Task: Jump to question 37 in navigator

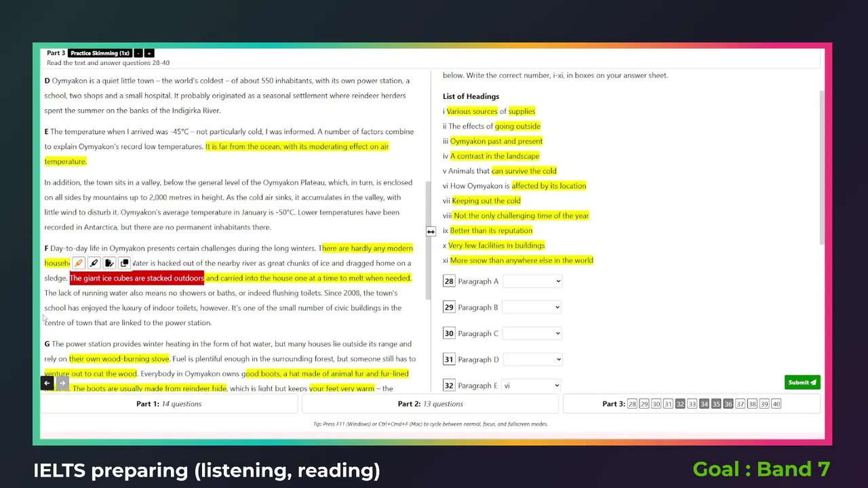Action: coord(741,404)
